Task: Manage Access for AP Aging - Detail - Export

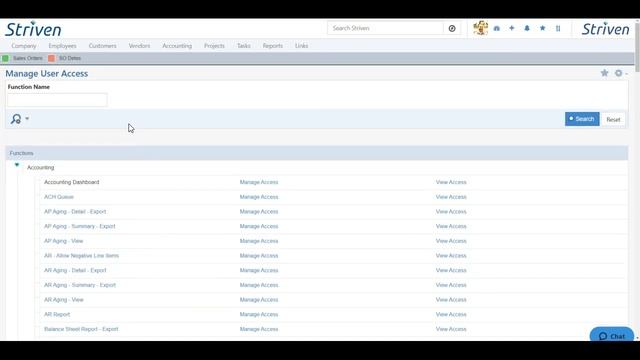Action: click(259, 211)
